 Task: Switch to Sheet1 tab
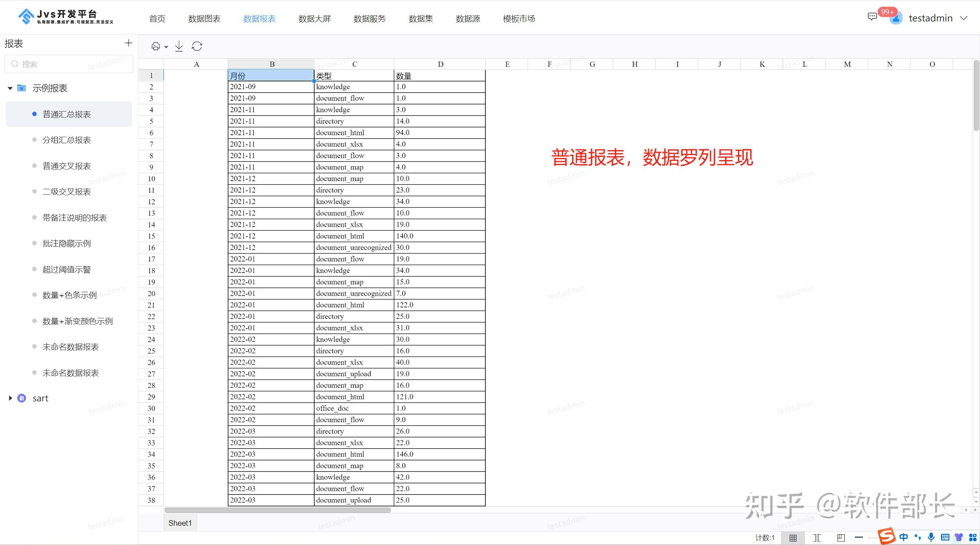point(180,523)
